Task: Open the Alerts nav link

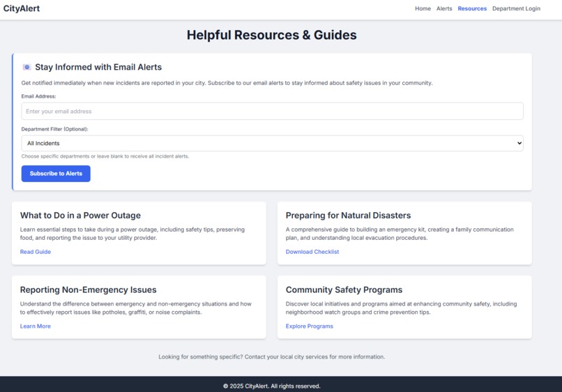Action: (x=444, y=8)
